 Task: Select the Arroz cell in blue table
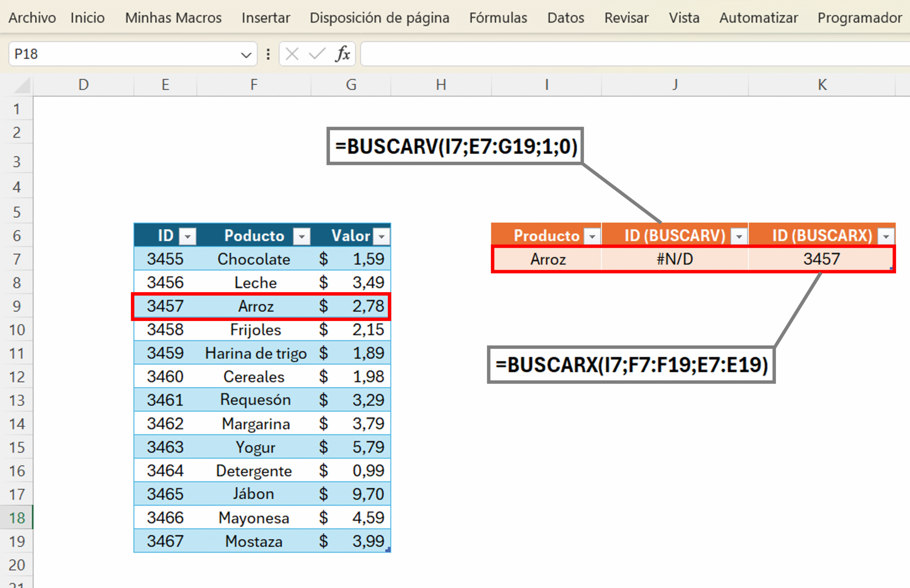click(x=254, y=306)
